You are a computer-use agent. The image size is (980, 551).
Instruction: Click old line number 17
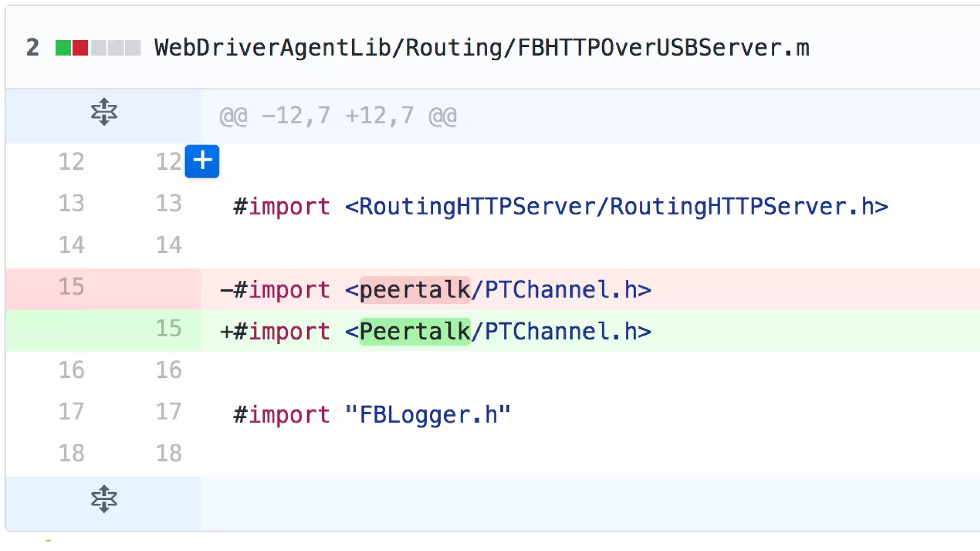(71, 412)
